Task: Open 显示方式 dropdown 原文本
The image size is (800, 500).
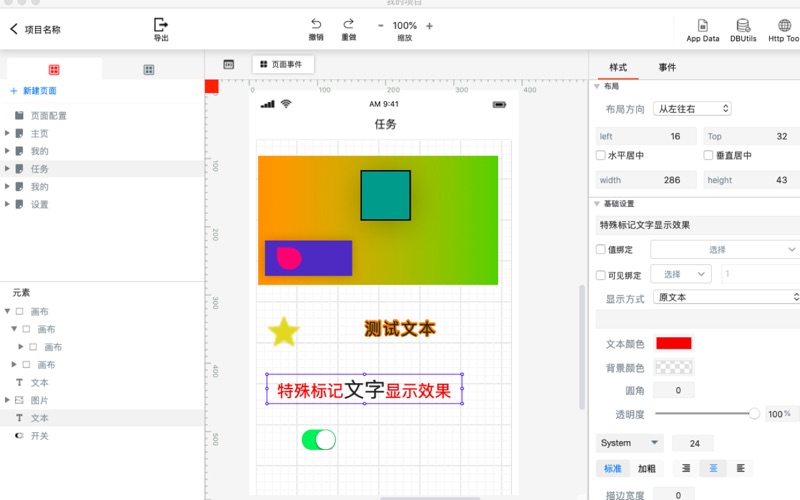Action: tap(727, 297)
